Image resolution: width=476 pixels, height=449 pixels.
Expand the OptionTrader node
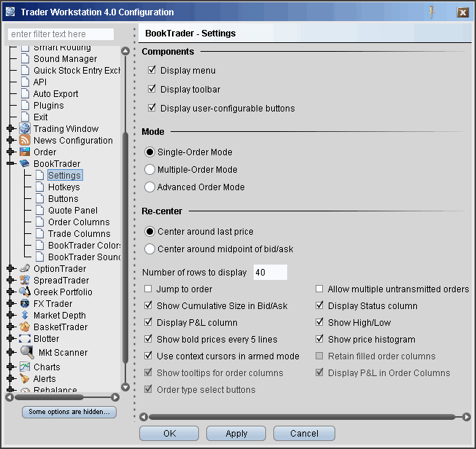point(11,268)
